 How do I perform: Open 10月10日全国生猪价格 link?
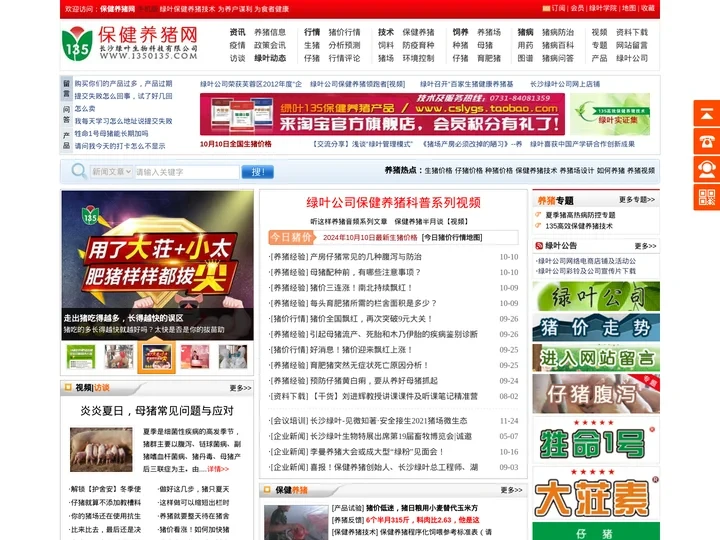[x=236, y=144]
